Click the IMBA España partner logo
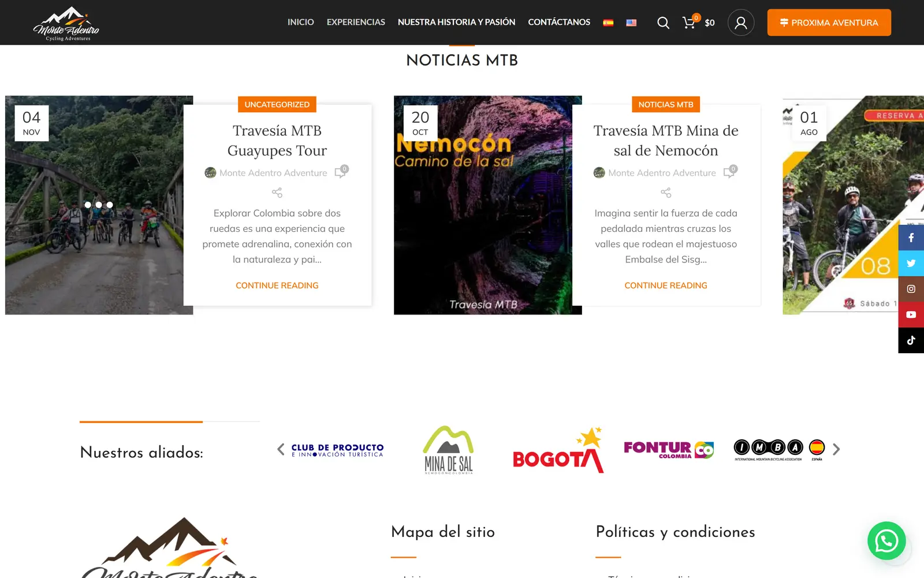924x578 pixels. tap(779, 450)
